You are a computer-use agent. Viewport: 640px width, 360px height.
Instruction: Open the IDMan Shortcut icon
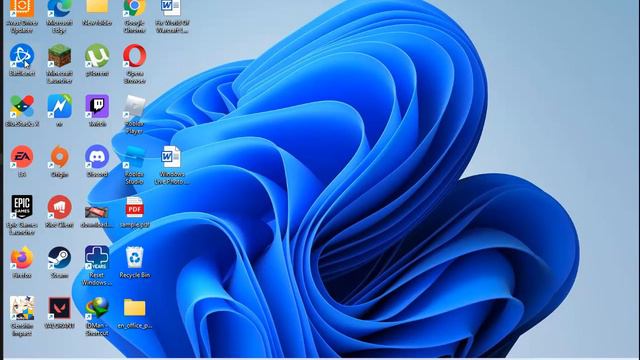point(97,308)
